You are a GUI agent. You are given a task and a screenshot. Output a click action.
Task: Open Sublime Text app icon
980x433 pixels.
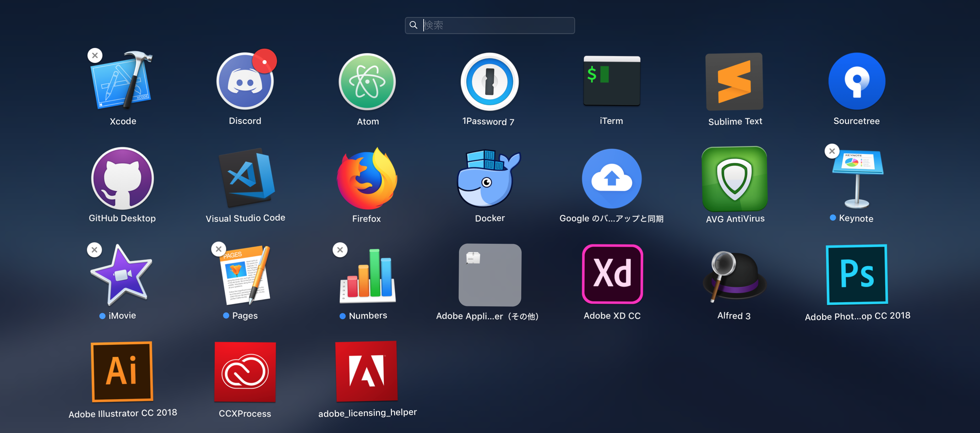point(734,82)
